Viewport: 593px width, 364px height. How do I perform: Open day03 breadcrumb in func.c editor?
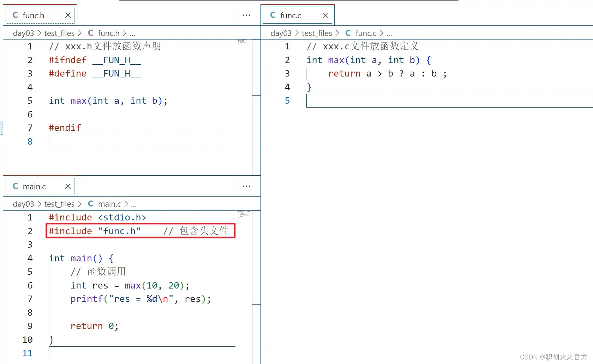pyautogui.click(x=281, y=33)
